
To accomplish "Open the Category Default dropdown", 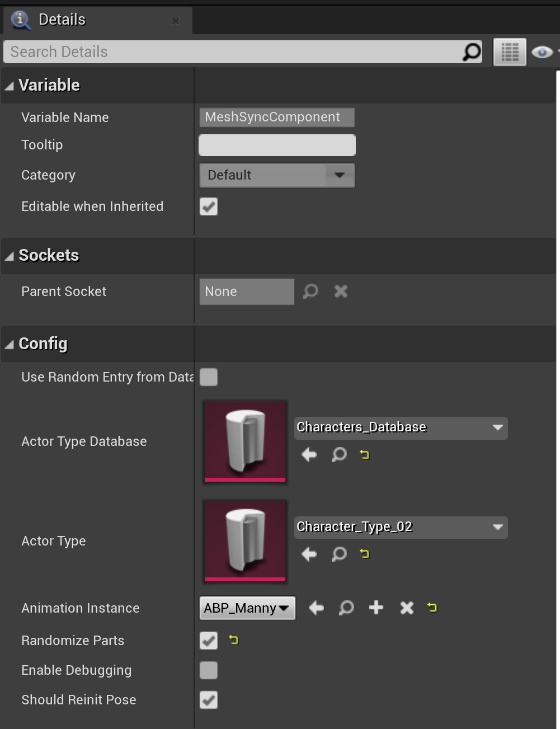I will (277, 175).
